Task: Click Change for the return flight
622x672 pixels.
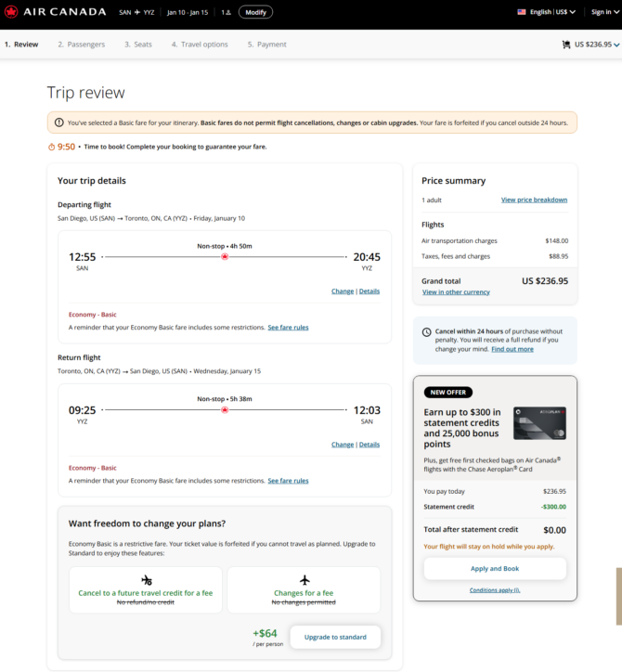Action: tap(343, 445)
